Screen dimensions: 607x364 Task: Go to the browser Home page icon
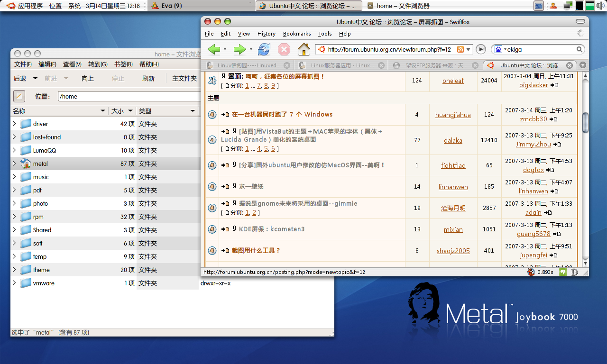pos(303,49)
